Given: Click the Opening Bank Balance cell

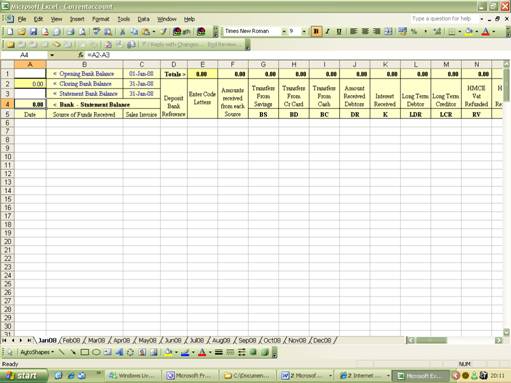Looking at the screenshot, I should point(85,74).
